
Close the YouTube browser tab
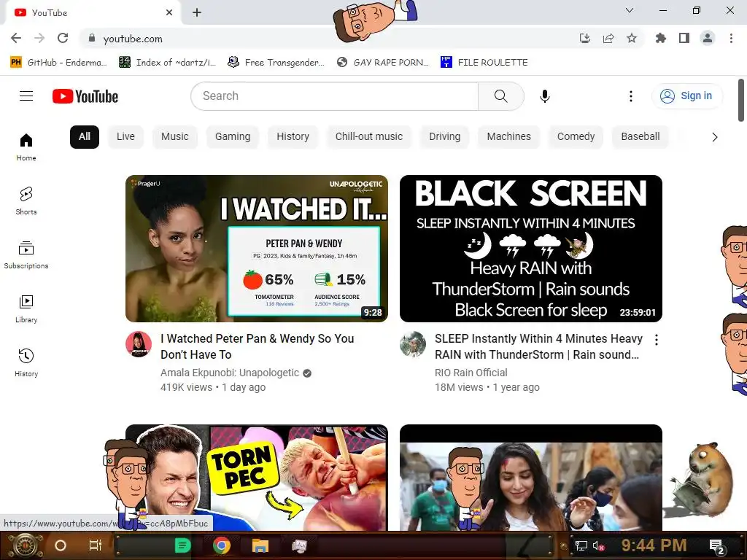169,12
